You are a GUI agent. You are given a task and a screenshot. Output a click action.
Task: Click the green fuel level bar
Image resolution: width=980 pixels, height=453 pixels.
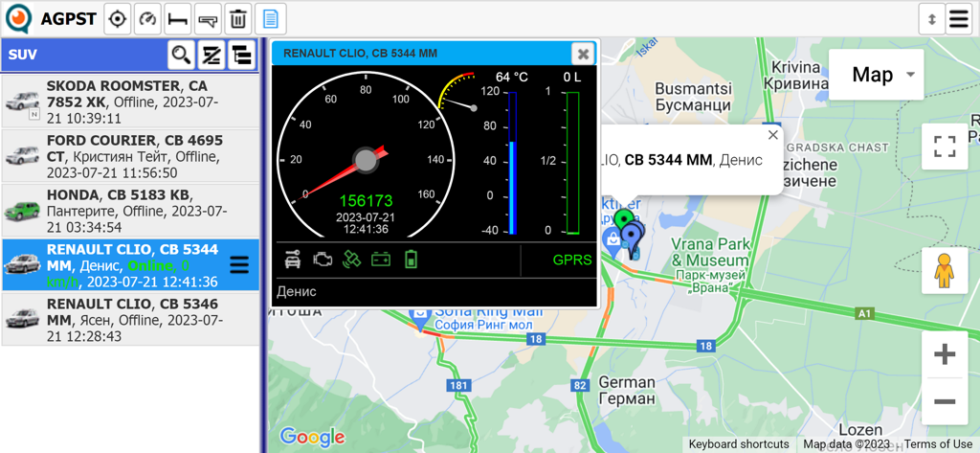[572, 164]
